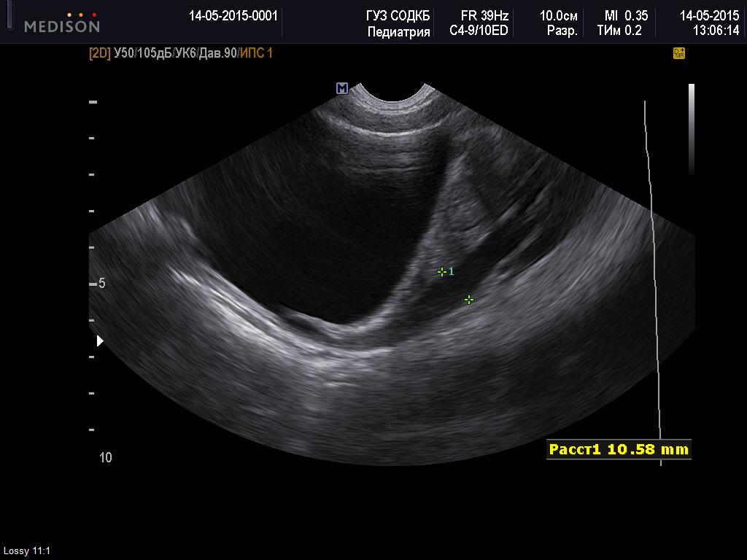This screenshot has width=747, height=560.
Task: Click the patient ID 14-05-2015-0001
Action: pos(233,15)
